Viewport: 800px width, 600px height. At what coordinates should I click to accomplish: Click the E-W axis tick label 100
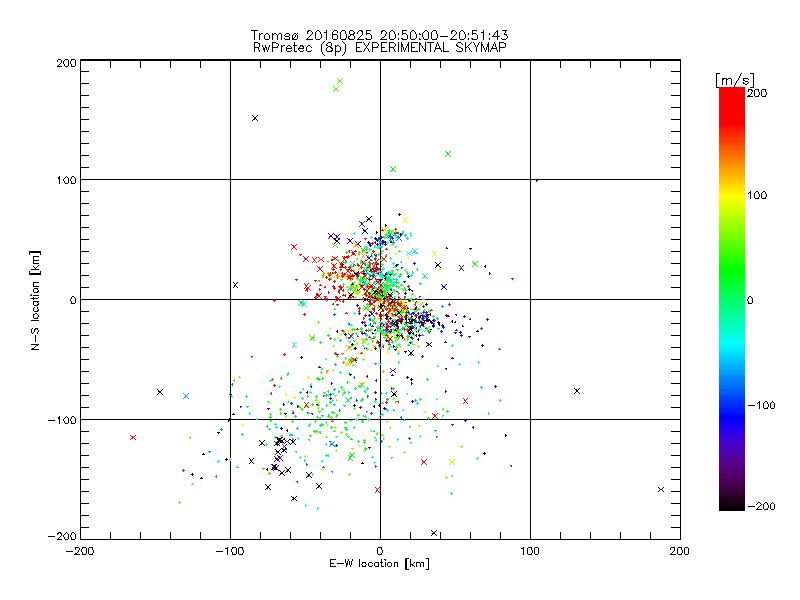530,552
